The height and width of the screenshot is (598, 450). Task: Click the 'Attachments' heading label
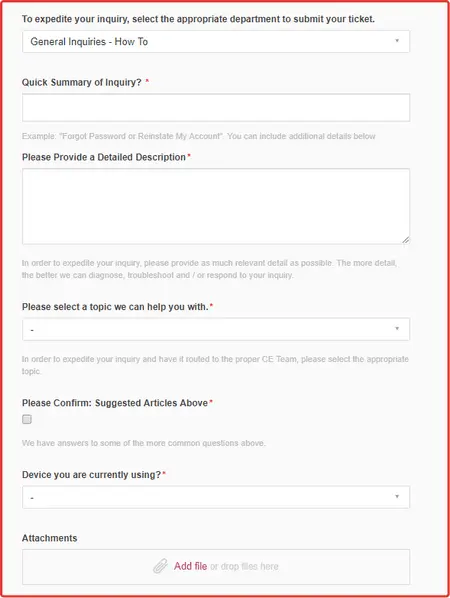(x=50, y=538)
